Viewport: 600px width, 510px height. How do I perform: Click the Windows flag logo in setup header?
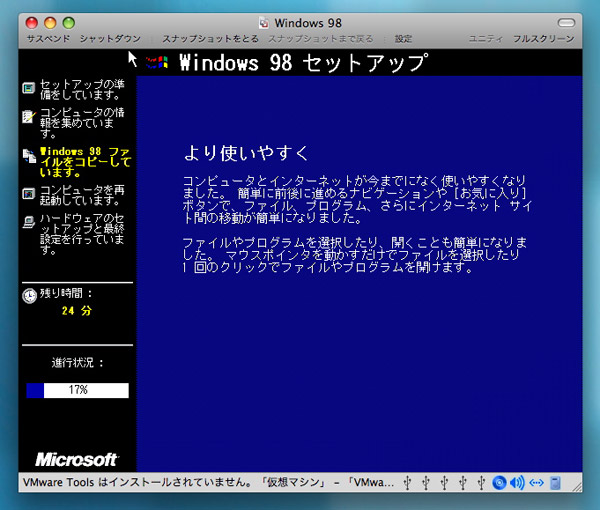click(x=157, y=62)
